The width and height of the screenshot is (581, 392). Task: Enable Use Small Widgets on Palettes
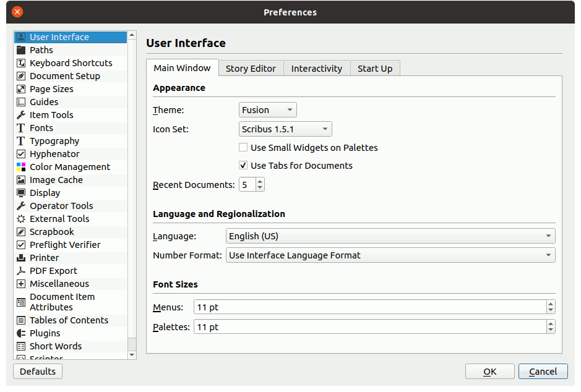(243, 148)
